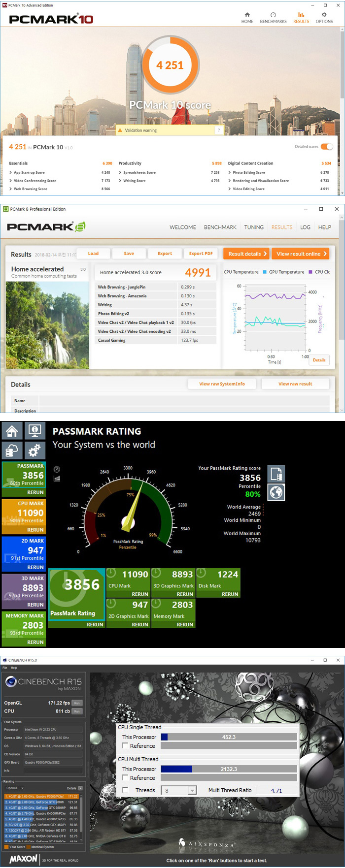Click the validation warning question mark
The height and width of the screenshot is (868, 345).
click(219, 130)
